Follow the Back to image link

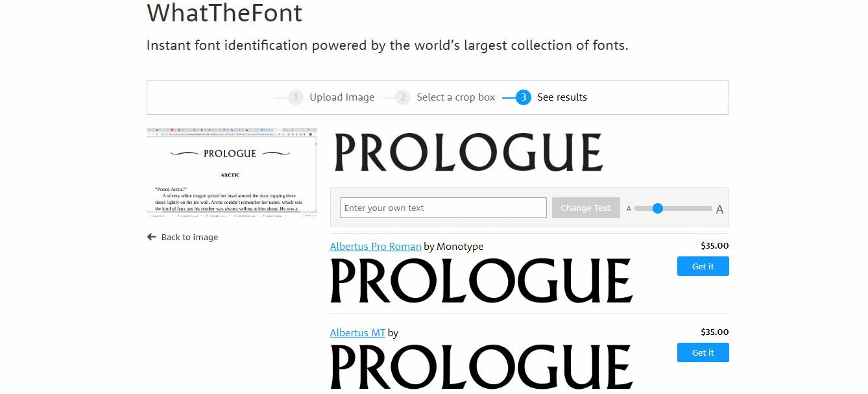[x=189, y=237]
